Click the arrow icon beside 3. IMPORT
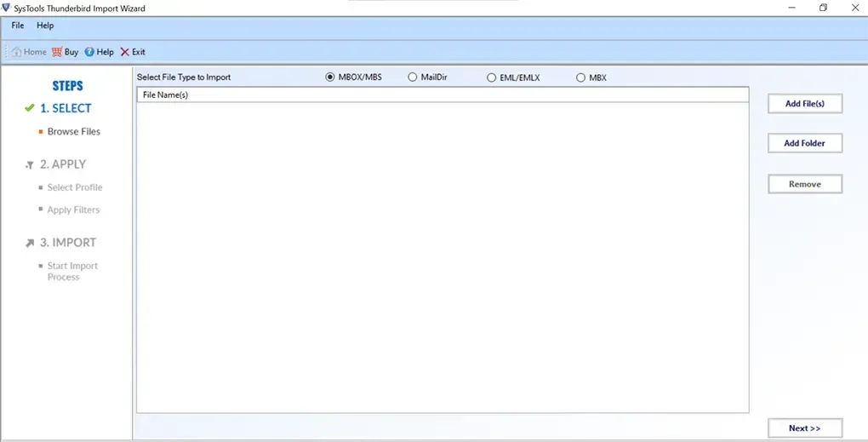 point(30,243)
